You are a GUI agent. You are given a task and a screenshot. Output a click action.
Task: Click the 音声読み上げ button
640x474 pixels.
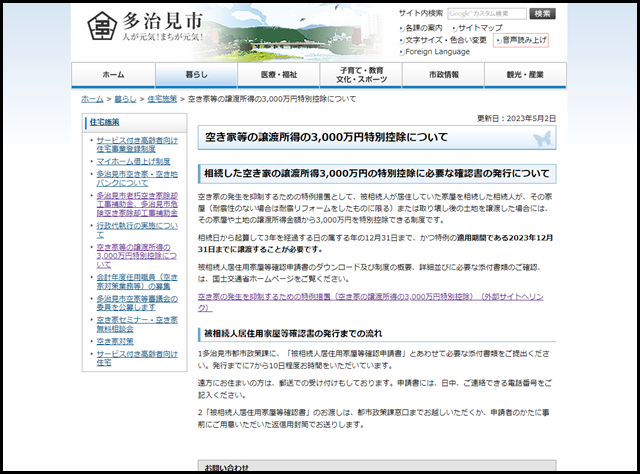pyautogui.click(x=520, y=40)
